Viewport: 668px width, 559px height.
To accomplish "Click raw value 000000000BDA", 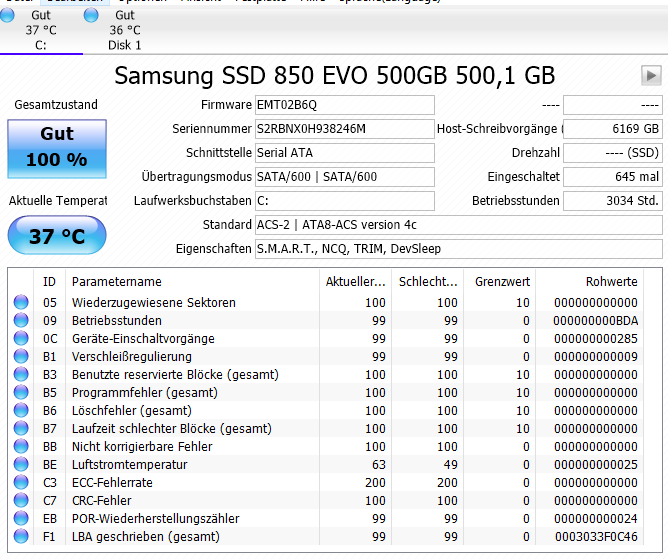I will coord(595,320).
